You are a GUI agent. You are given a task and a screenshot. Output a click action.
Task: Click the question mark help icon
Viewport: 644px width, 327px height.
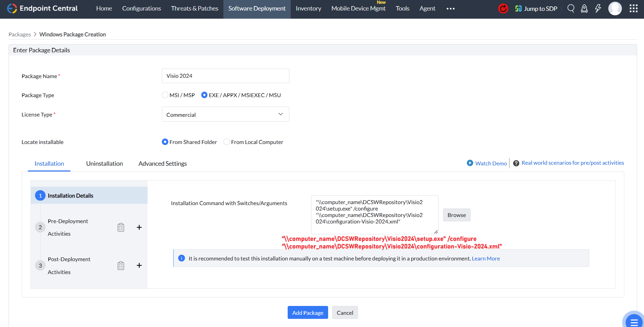click(x=516, y=163)
